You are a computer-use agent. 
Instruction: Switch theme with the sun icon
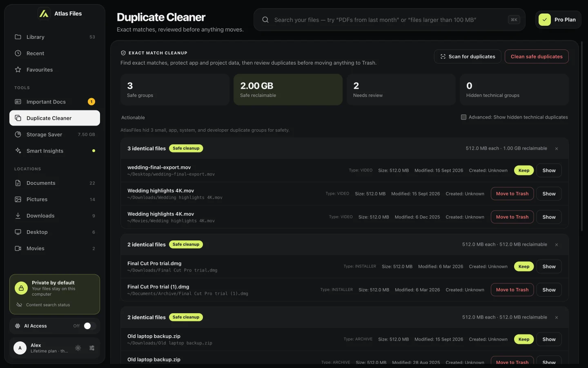point(78,348)
